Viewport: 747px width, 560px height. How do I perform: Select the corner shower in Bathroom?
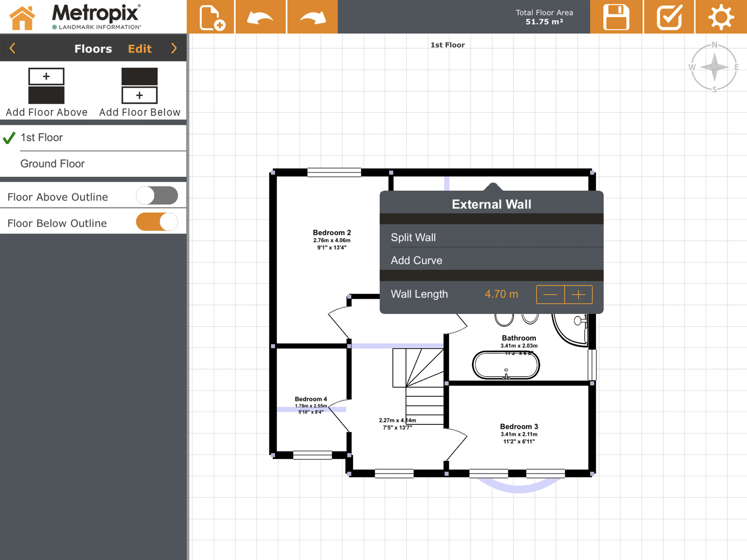(x=570, y=330)
